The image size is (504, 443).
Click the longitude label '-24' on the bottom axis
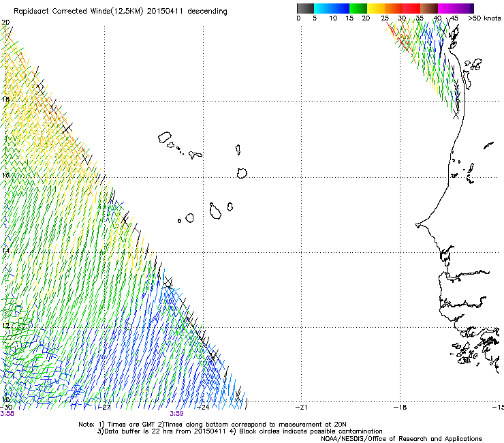pyautogui.click(x=203, y=408)
